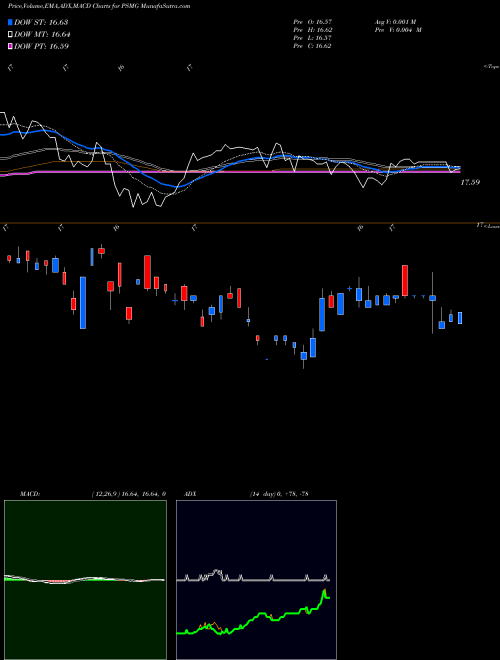Click the ADX '(14 day) 0, +78, -78' values
This screenshot has width=500, height=660.
279,493
